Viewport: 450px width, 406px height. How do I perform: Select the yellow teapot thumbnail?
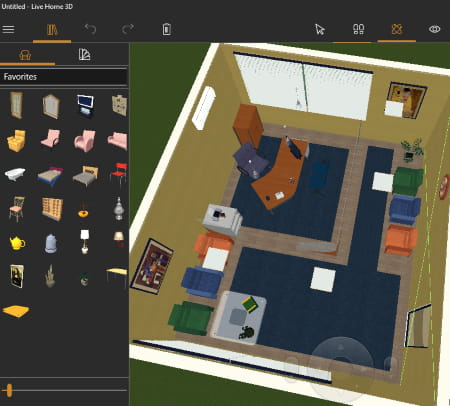point(17,243)
